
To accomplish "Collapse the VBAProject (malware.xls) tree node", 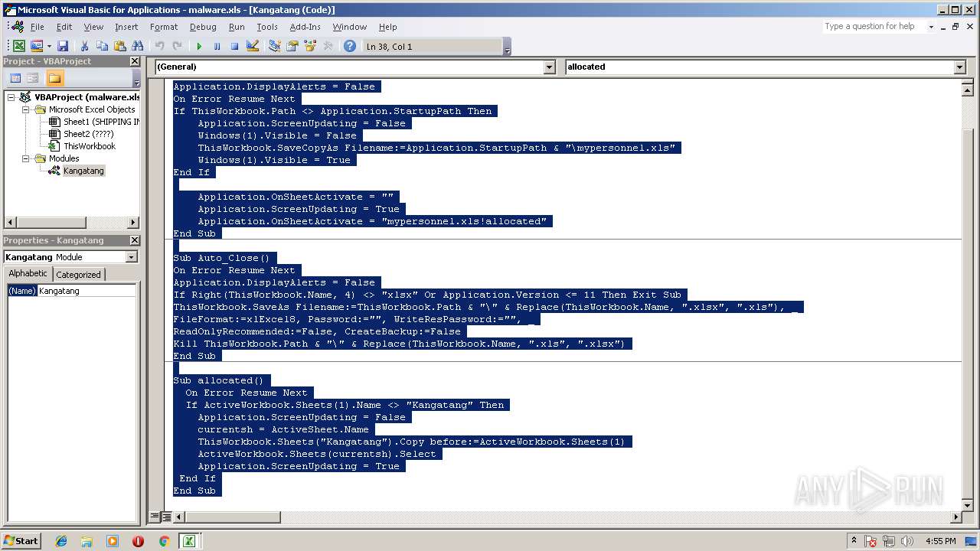I will pyautogui.click(x=12, y=97).
